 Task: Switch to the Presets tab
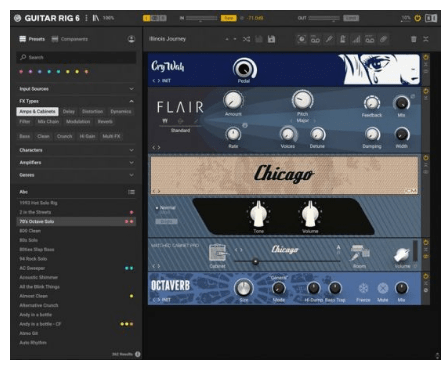[x=32, y=39]
